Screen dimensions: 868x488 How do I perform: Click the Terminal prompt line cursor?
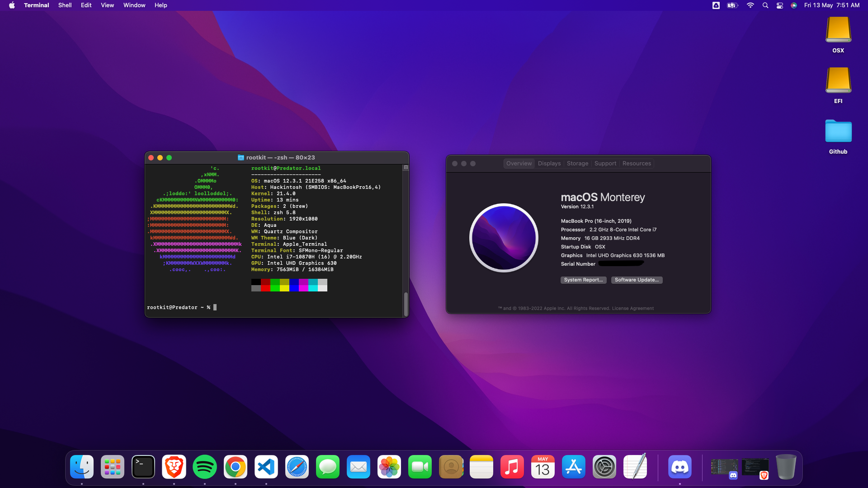(215, 307)
